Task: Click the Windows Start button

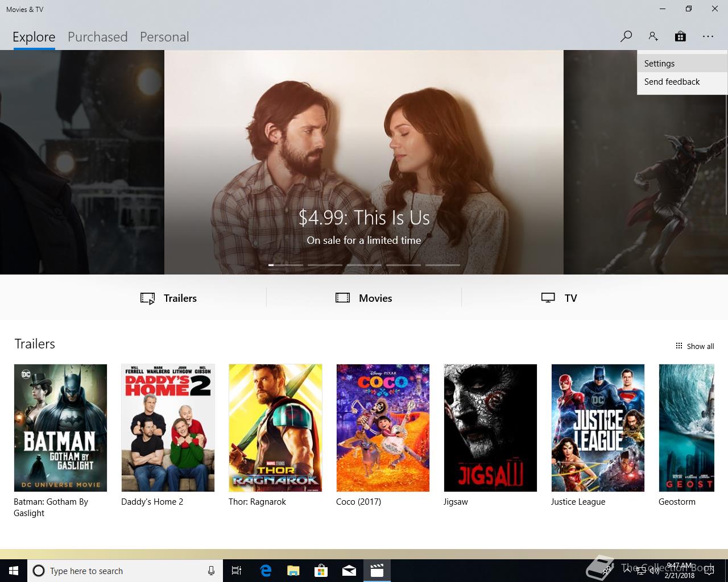Action: (x=14, y=571)
